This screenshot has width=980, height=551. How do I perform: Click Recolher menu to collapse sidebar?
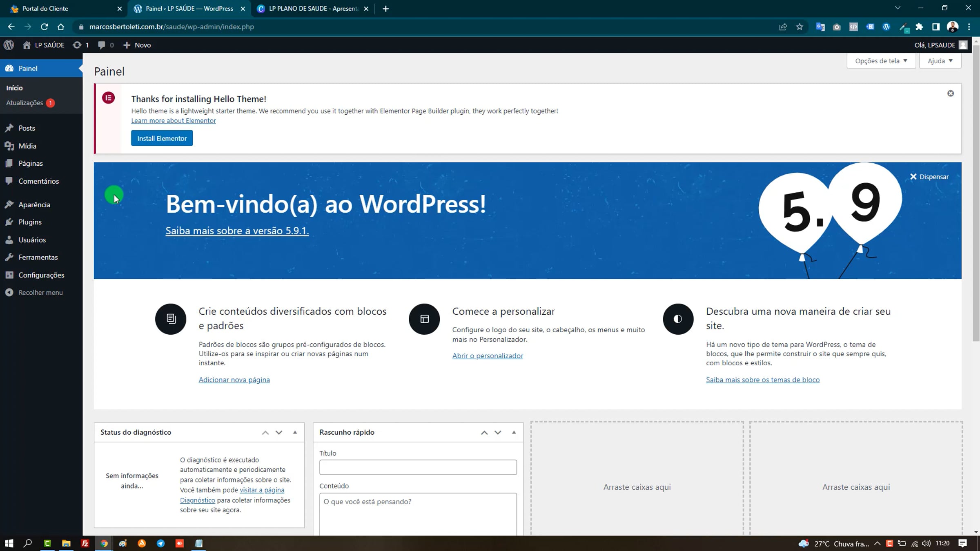click(x=40, y=293)
